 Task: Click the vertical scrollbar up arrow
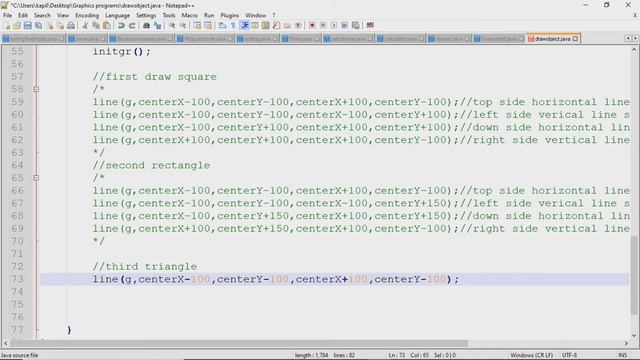pyautogui.click(x=634, y=49)
